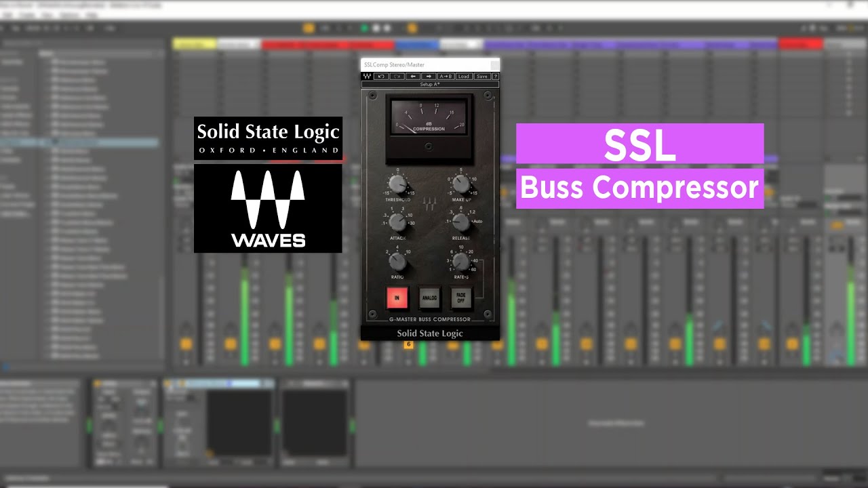Click the Ratio knob
868x488 pixels.
[398, 261]
